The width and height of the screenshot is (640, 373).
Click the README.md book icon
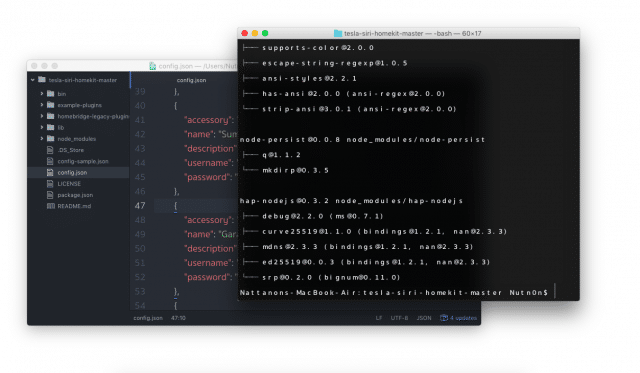pos(51,206)
